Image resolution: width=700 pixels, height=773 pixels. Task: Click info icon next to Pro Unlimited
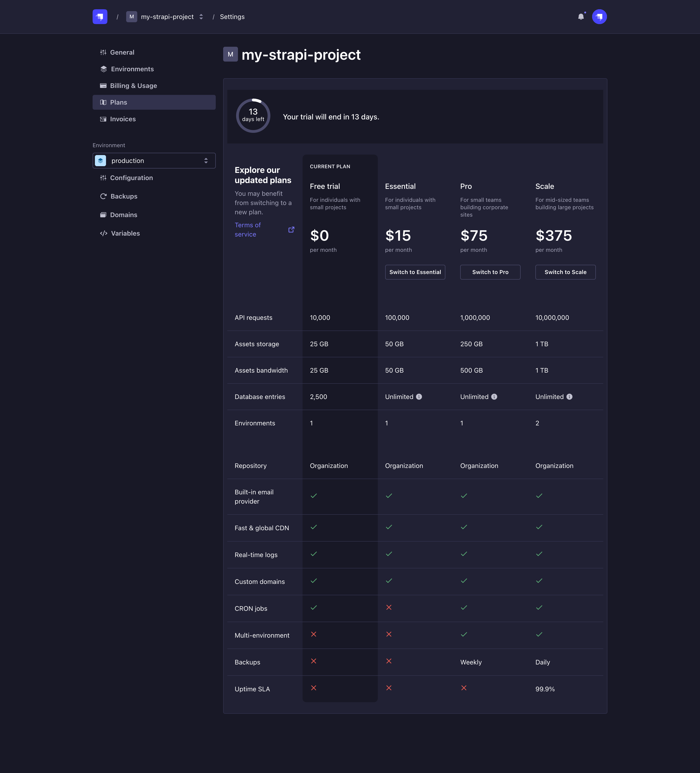coord(494,397)
